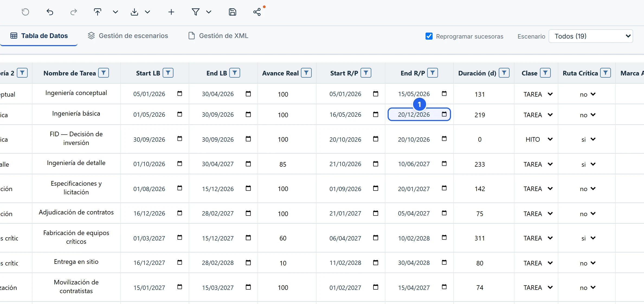
Task: Open Clase dropdown for Entrega en sitio
Action: pyautogui.click(x=538, y=263)
